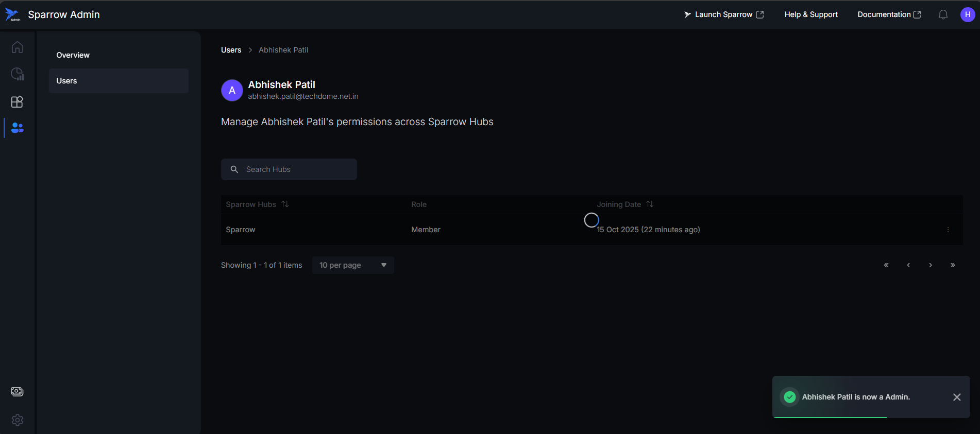980x434 pixels.
Task: Open Documentation link
Action: [x=888, y=15]
